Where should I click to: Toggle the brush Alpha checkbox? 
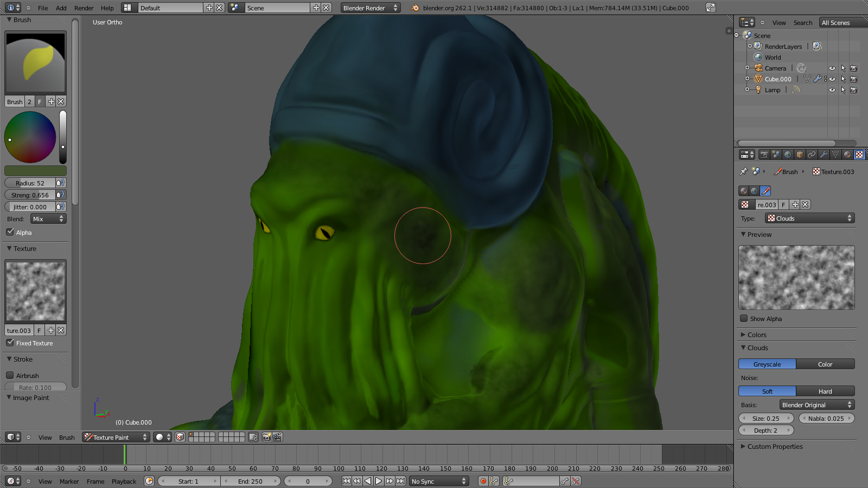[x=10, y=232]
